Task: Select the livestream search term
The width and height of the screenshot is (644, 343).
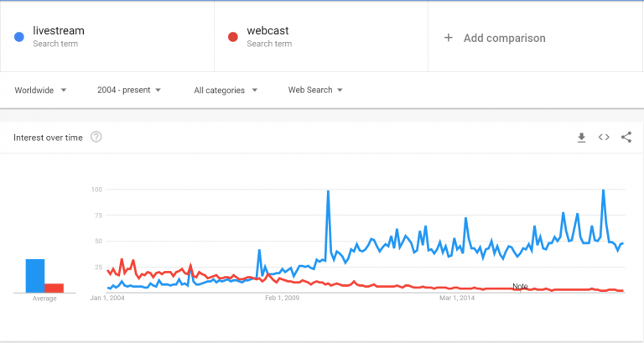Action: [59, 32]
